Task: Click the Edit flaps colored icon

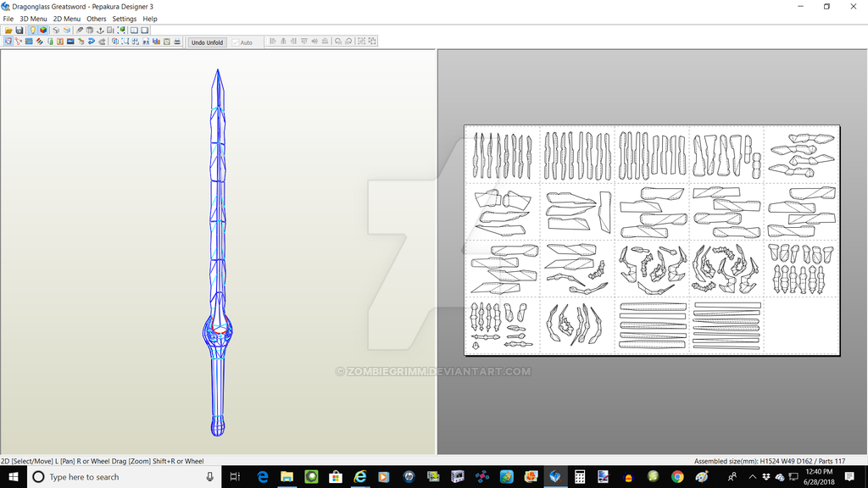Action: (39, 42)
